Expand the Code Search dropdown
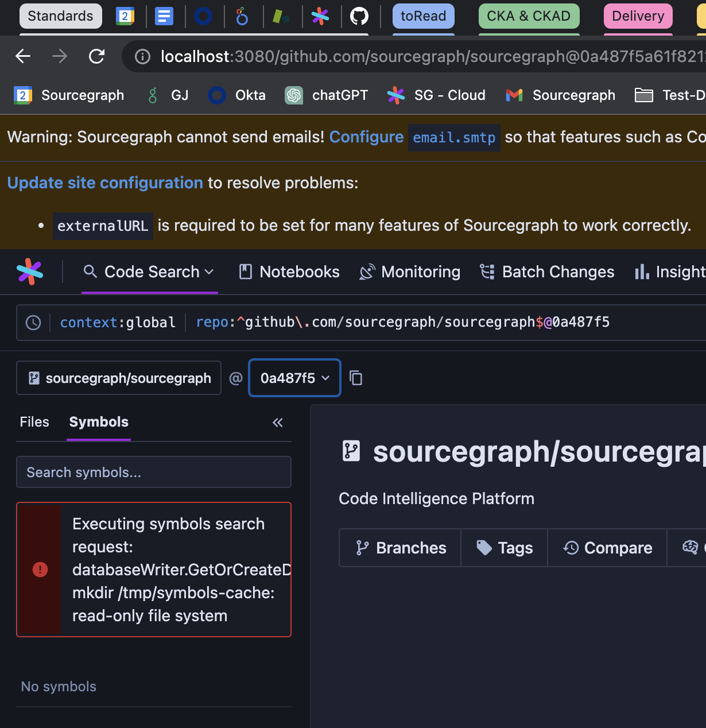Screen dimensions: 706x728 (150, 272)
